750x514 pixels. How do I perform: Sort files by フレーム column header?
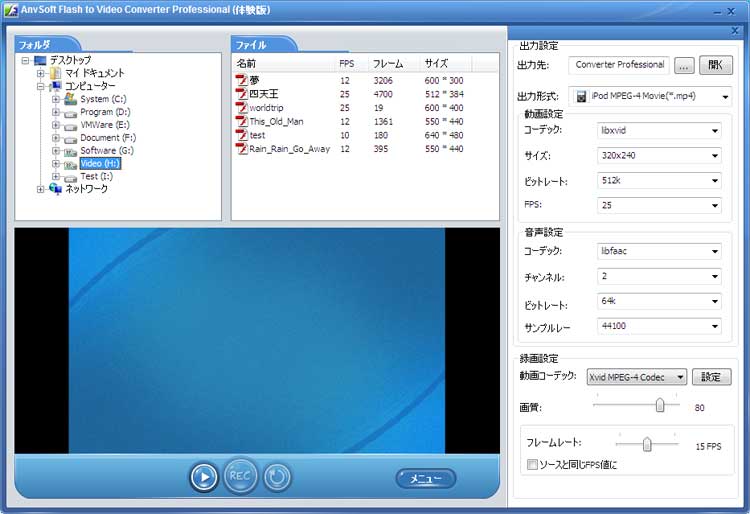click(394, 63)
